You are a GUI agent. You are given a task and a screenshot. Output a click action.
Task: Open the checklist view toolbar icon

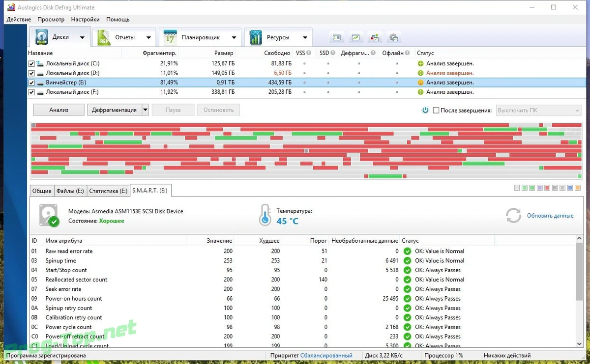tap(337, 37)
